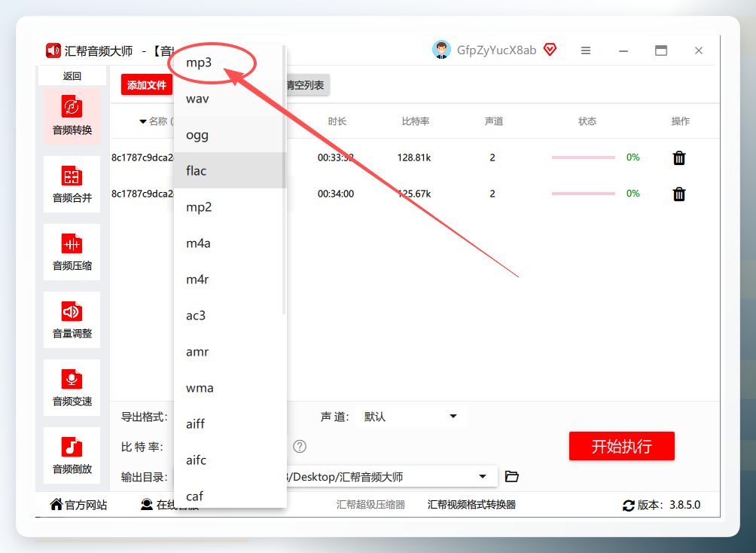Choose flac export format
Screen dimensions: 756x553
228,171
